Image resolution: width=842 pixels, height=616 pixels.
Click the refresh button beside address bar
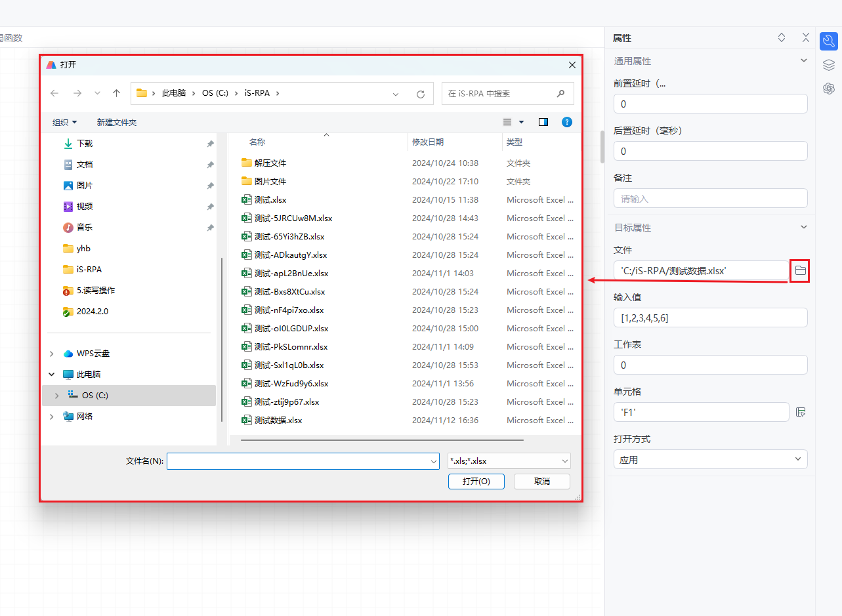[x=421, y=94]
